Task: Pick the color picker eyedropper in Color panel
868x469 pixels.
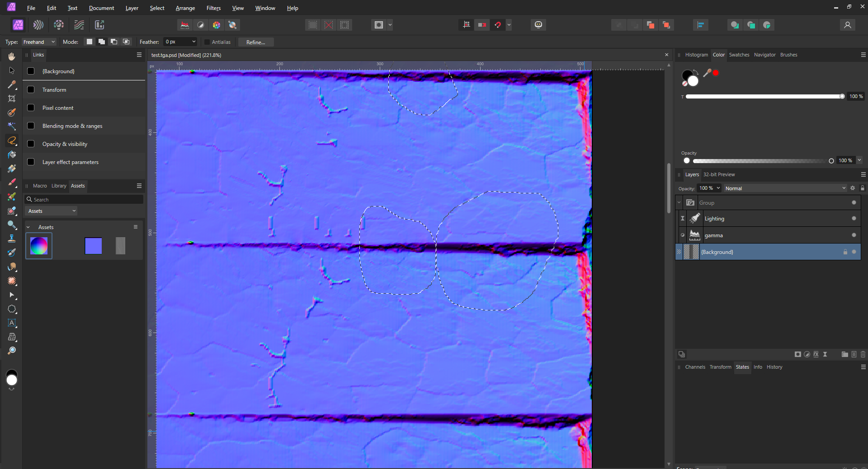Action: [x=707, y=73]
